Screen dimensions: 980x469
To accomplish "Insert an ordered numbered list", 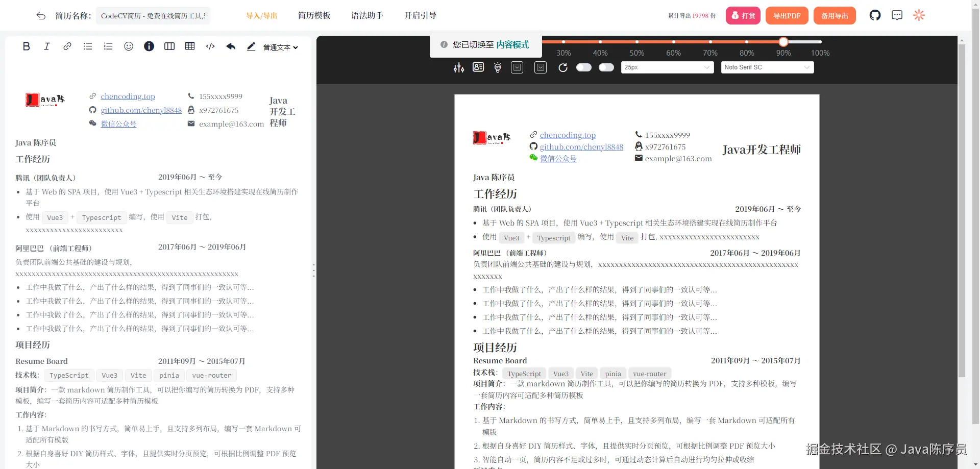I will [108, 46].
